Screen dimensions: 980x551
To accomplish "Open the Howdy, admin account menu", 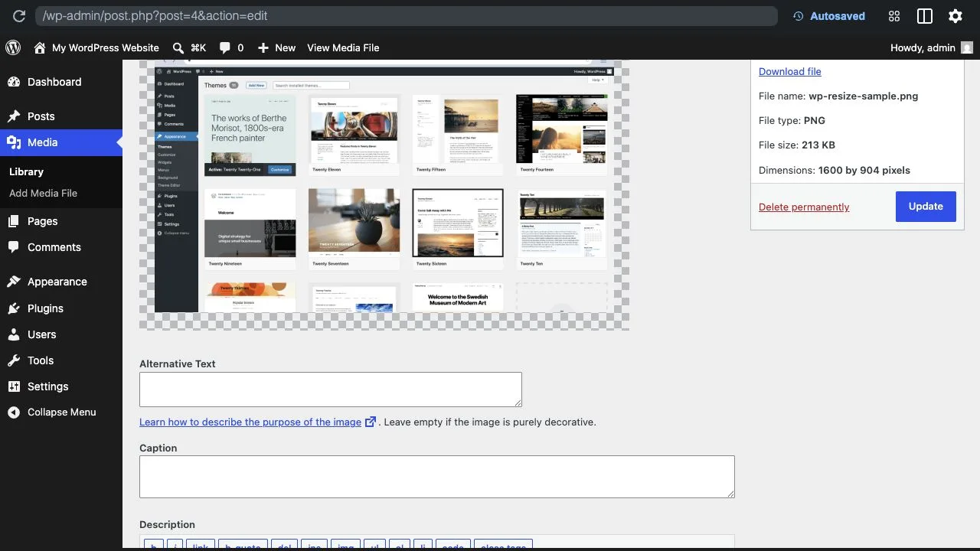I will [x=931, y=47].
